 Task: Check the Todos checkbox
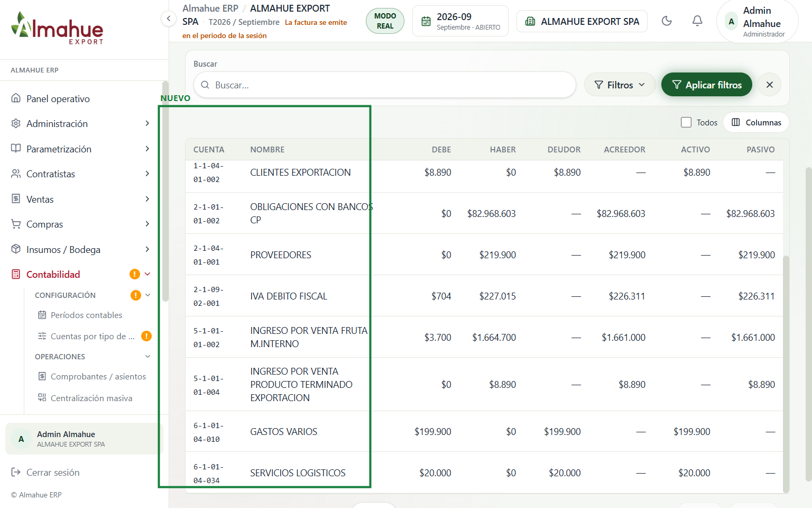click(x=686, y=122)
